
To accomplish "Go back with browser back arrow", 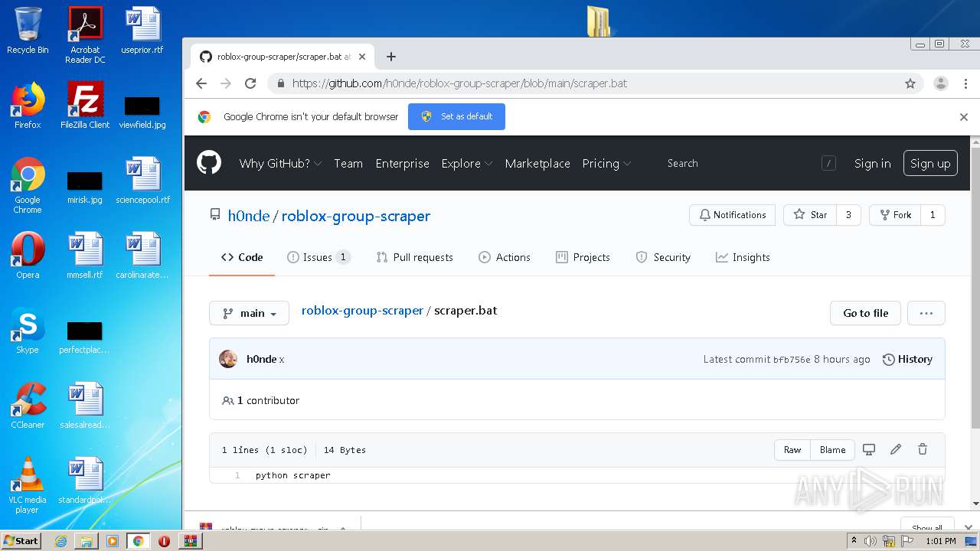I will 201,83.
